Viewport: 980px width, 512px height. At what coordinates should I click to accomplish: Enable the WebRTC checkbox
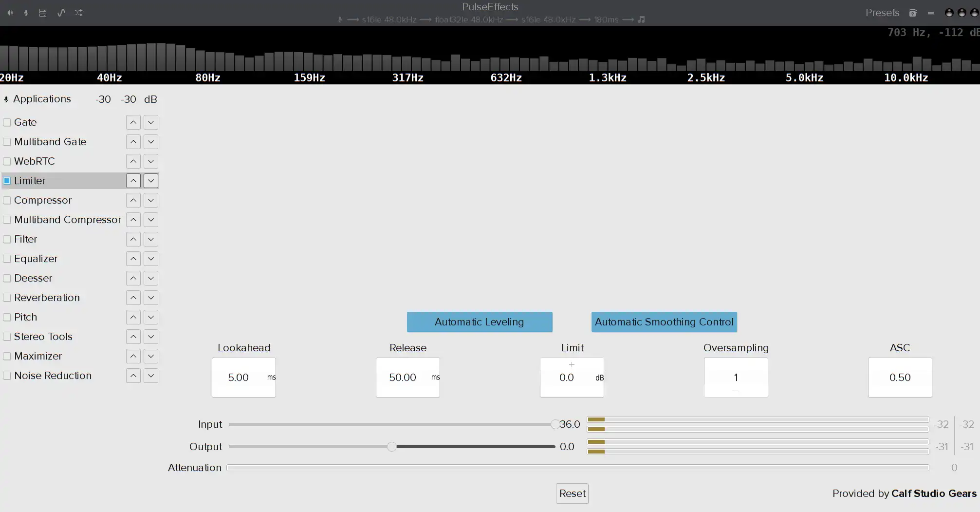pos(7,161)
